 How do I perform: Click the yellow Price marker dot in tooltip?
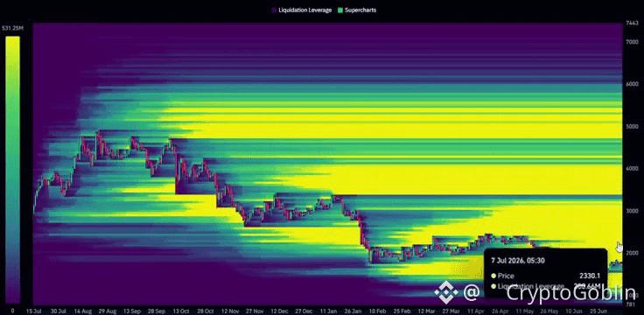[x=493, y=276]
